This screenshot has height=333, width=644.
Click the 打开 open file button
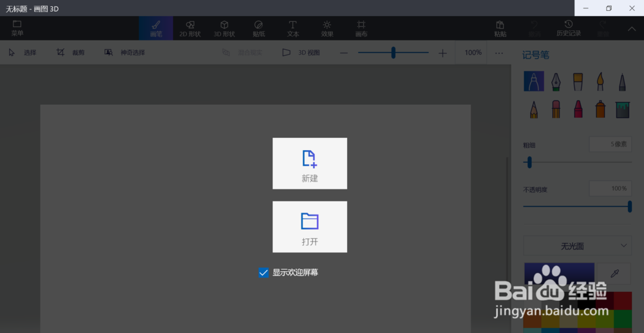point(310,227)
